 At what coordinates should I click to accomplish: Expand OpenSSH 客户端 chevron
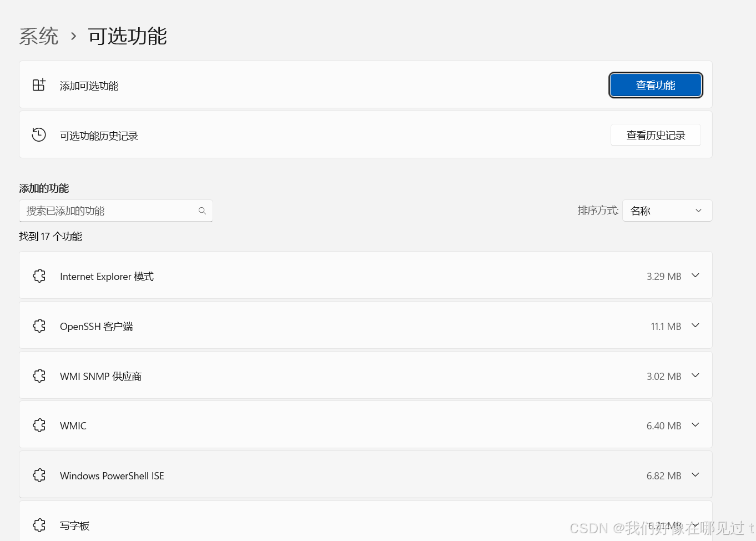(695, 325)
